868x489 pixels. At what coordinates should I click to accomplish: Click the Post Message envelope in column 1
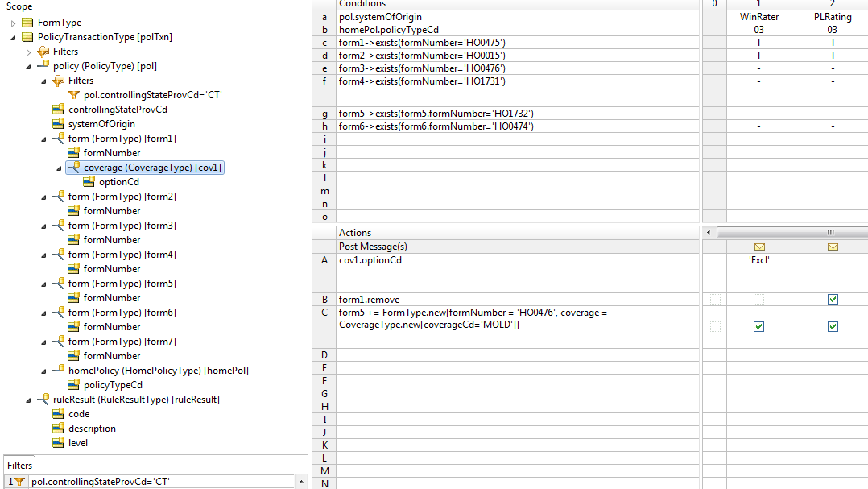click(x=759, y=247)
